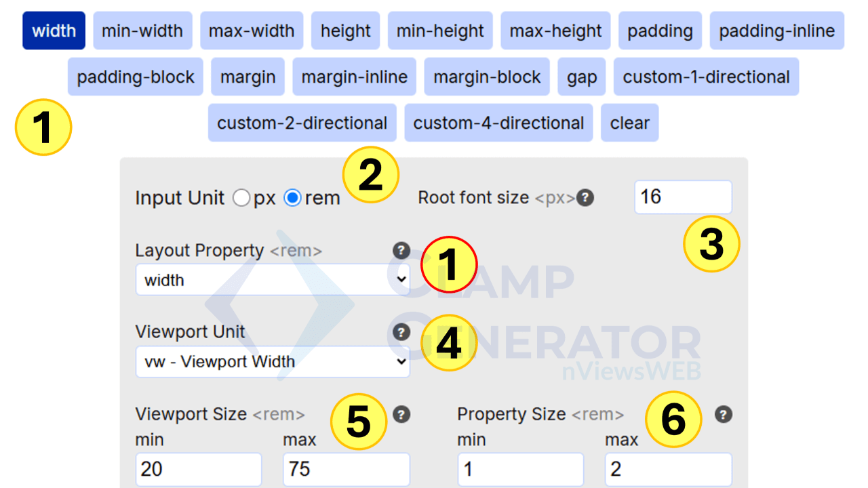The image size is (868, 488).
Task: Select the max-width property button
Action: [x=251, y=30]
